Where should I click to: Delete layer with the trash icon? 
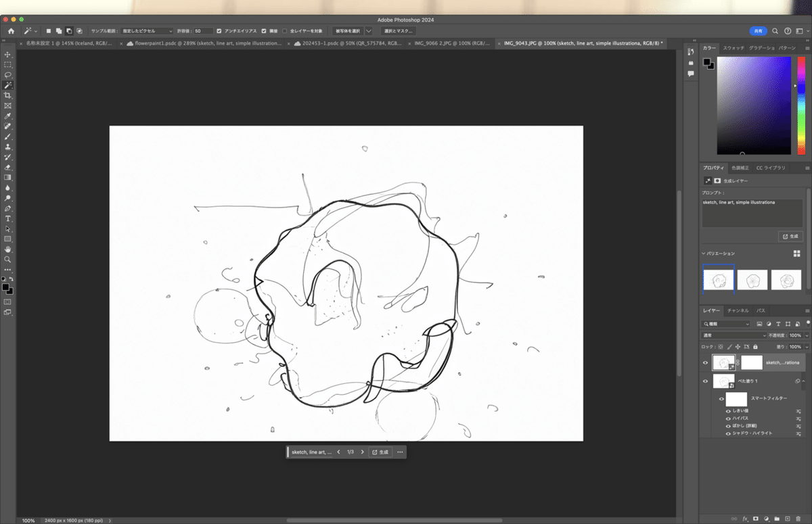pos(798,518)
